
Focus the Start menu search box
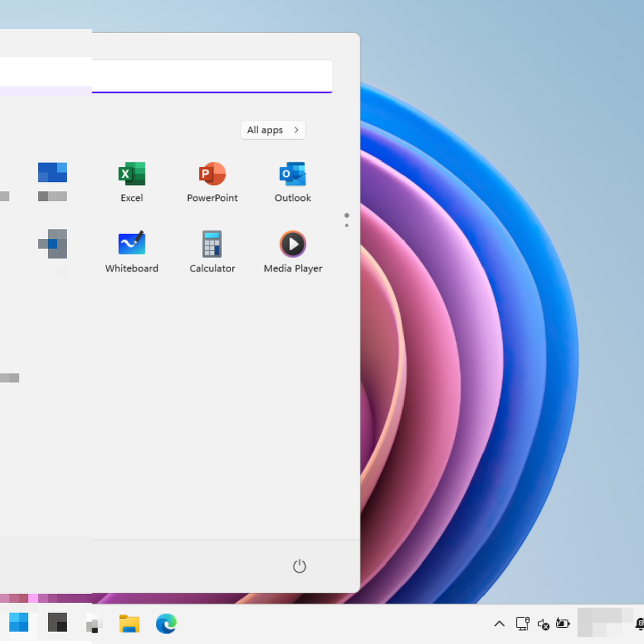pos(166,76)
